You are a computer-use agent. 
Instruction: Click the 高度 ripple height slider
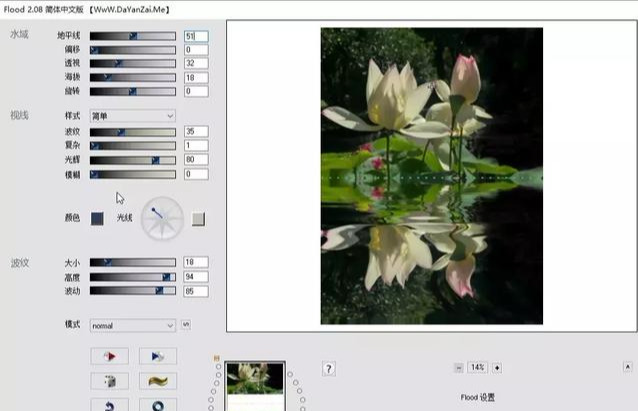pos(133,277)
